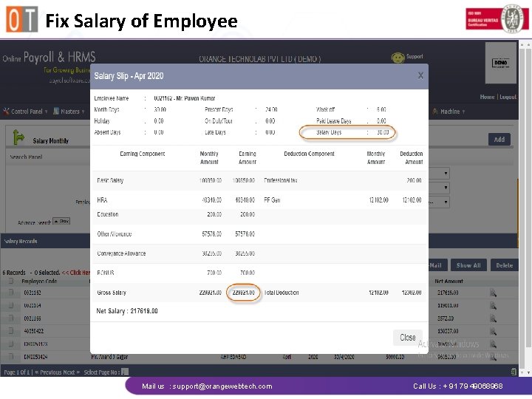Click the Show All button
Screen dimensions: 532x399
468,265
